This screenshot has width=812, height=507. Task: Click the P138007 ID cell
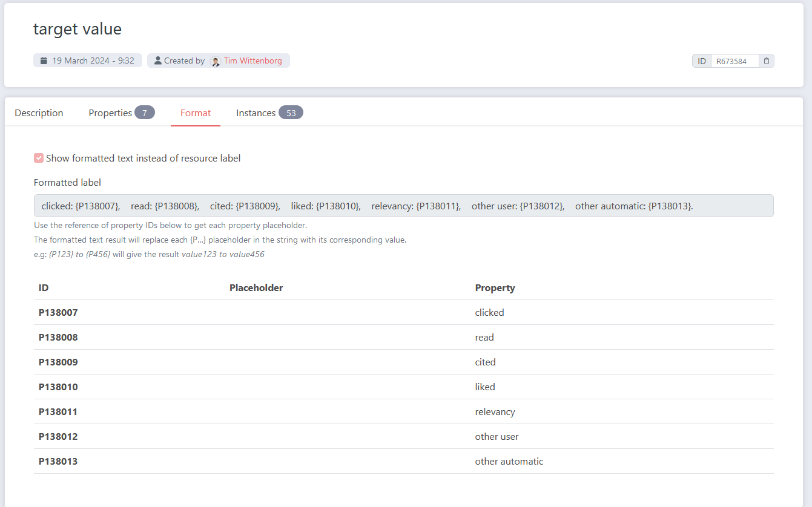[58, 313]
